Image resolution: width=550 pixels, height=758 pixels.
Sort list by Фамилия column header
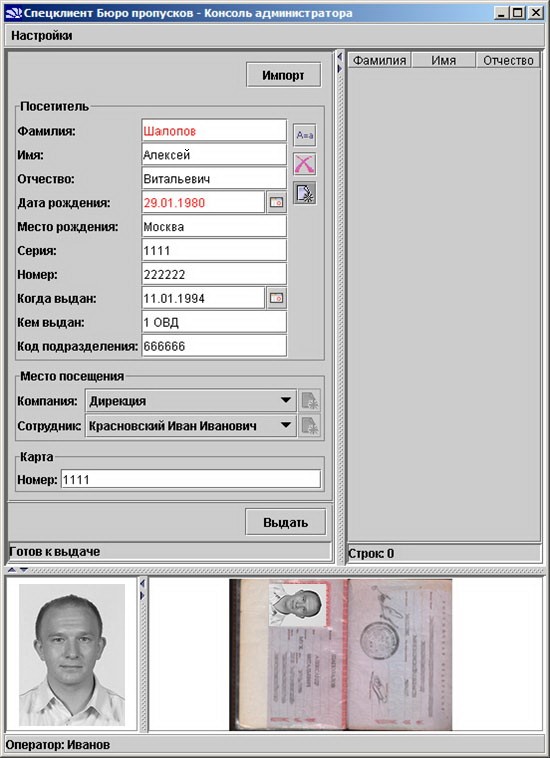pyautogui.click(x=379, y=60)
